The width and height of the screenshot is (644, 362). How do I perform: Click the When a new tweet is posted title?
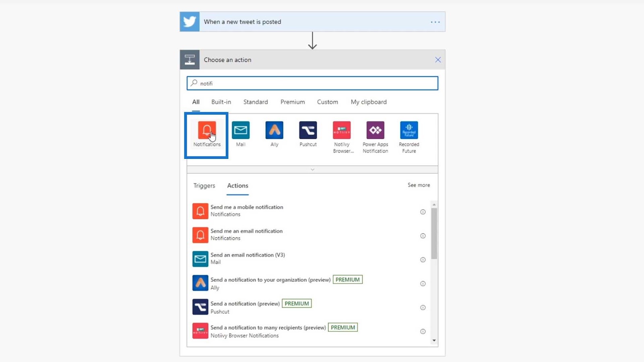click(x=242, y=22)
